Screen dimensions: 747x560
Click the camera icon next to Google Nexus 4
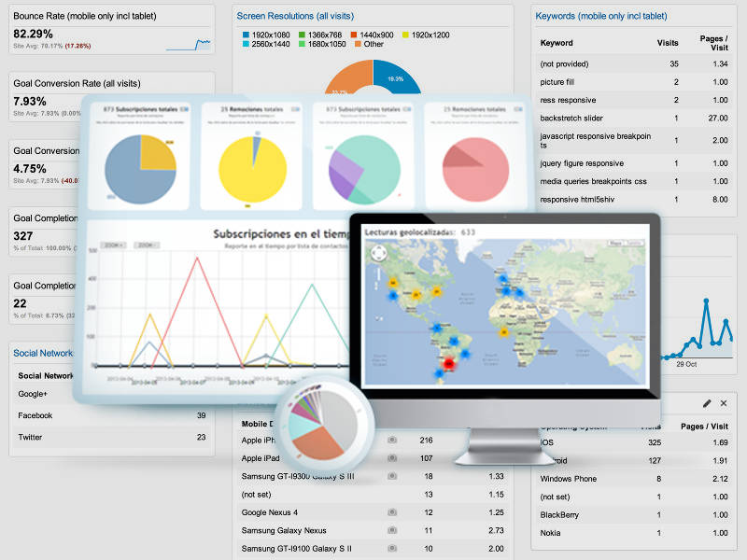tap(392, 512)
